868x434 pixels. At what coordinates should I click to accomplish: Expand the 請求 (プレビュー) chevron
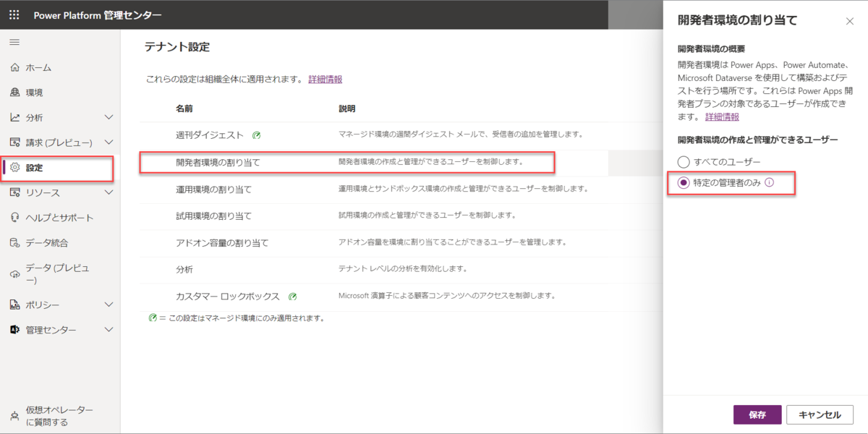tap(109, 142)
